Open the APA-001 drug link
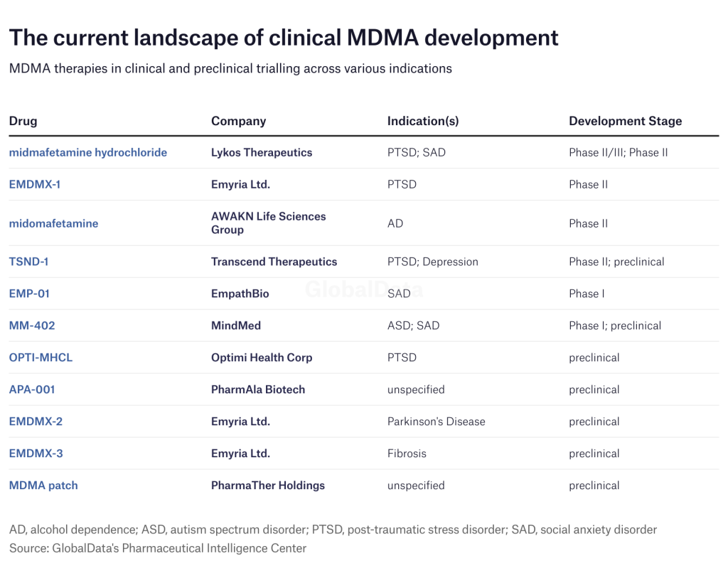 (x=32, y=390)
